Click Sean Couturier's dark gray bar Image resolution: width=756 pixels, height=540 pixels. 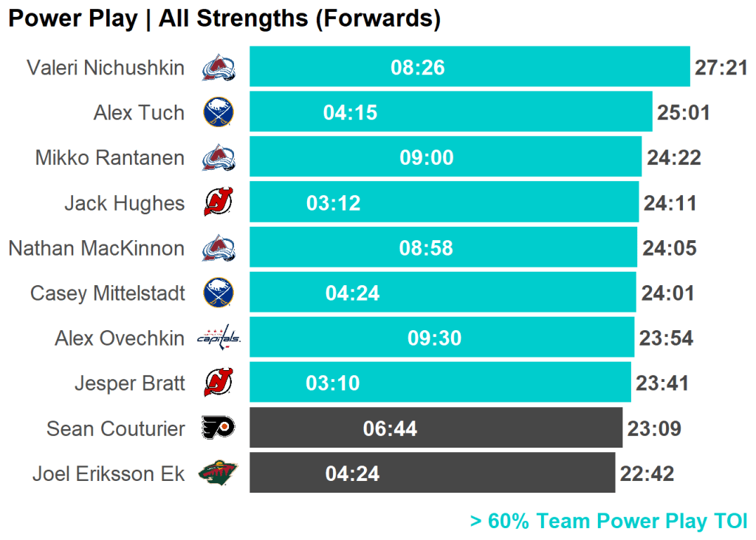coord(517,428)
